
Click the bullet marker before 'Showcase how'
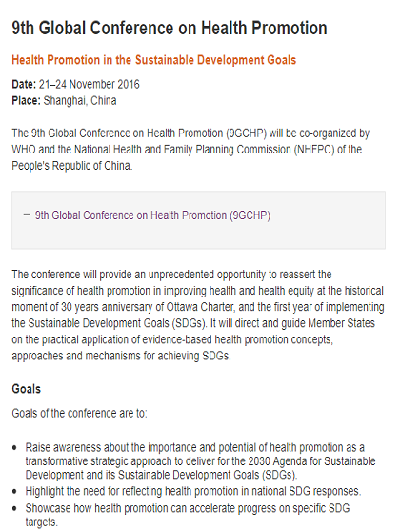(14, 508)
